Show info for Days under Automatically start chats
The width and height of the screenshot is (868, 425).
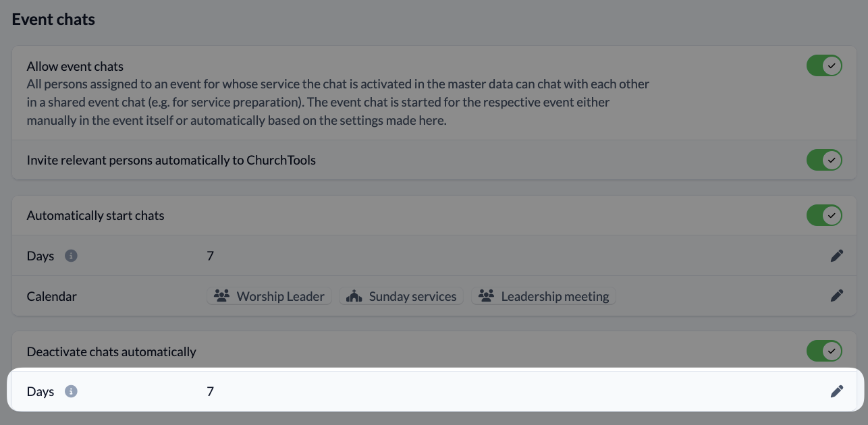[x=71, y=256]
